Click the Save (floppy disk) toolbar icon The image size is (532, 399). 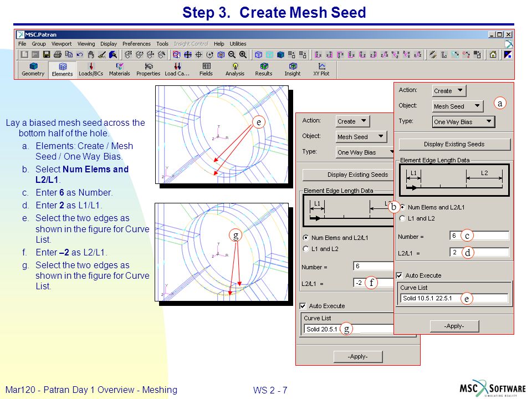(47, 54)
